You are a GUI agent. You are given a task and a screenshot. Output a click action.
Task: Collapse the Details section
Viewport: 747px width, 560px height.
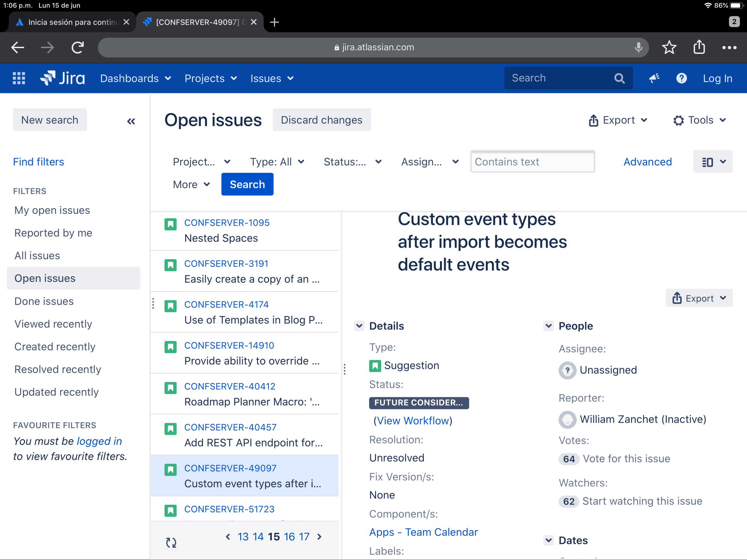coord(359,326)
